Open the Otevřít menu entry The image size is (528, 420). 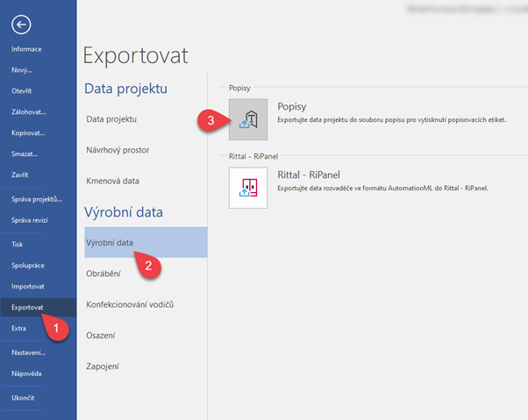[24, 91]
